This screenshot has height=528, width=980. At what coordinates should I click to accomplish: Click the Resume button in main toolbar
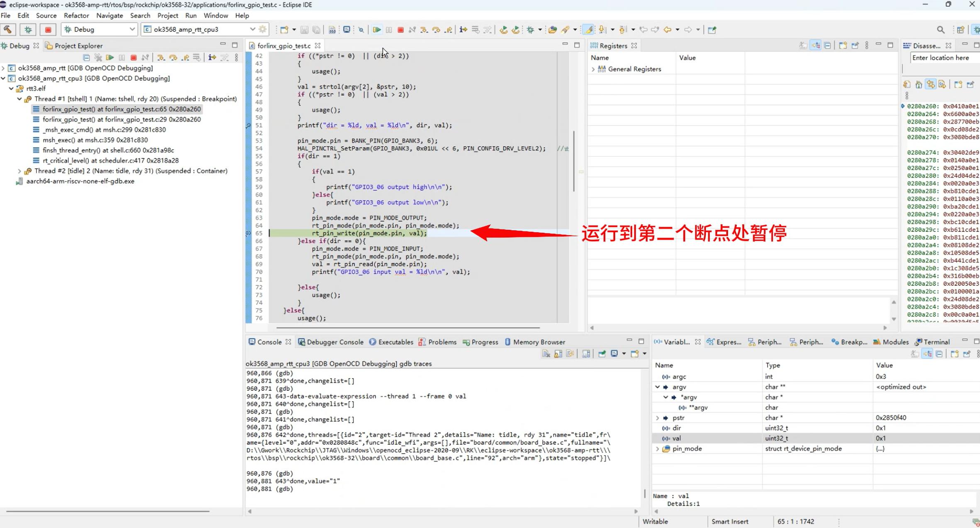(x=376, y=29)
